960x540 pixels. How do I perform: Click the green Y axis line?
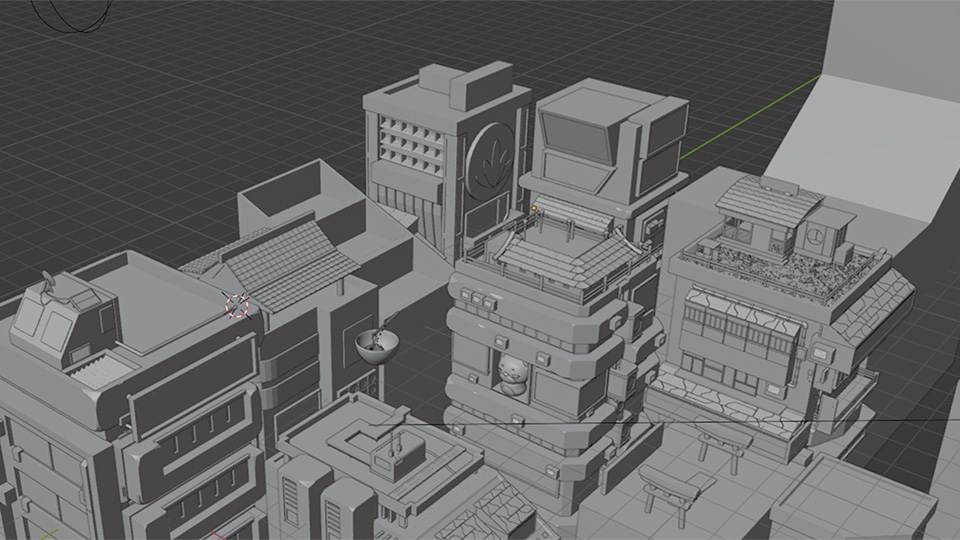point(750,118)
